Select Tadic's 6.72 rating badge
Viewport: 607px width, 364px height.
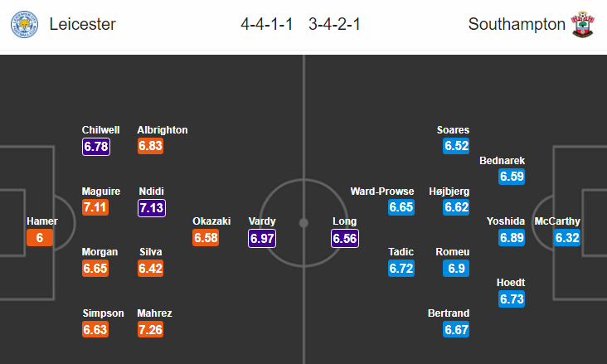coord(401,269)
